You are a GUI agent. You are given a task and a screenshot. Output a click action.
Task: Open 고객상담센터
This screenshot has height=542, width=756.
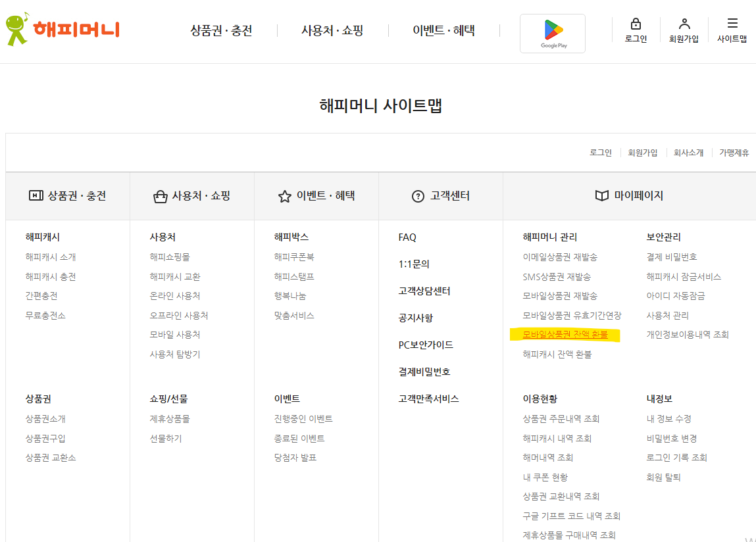[424, 291]
